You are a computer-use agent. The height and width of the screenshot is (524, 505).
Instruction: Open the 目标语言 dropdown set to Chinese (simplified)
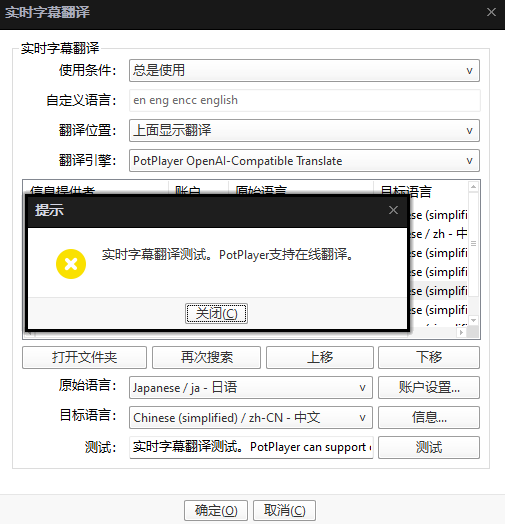[251, 418]
